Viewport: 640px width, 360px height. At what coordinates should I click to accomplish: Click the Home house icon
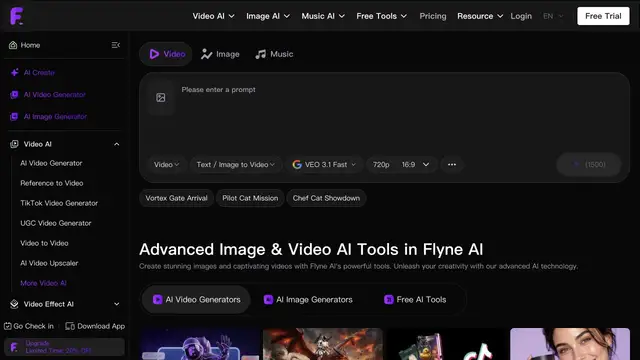13,45
